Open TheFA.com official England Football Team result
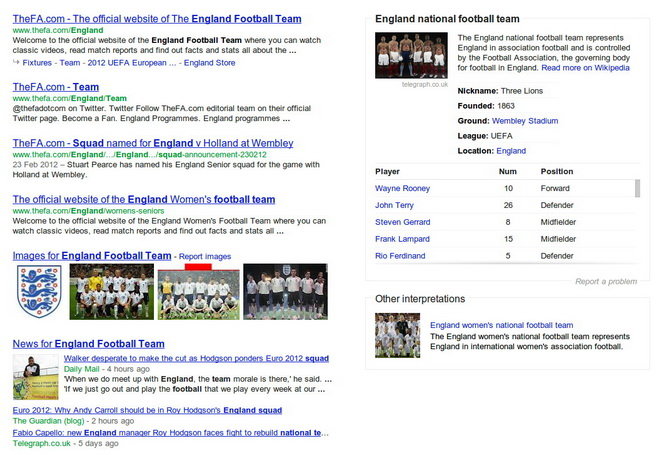The height and width of the screenshot is (455, 660). [157, 19]
